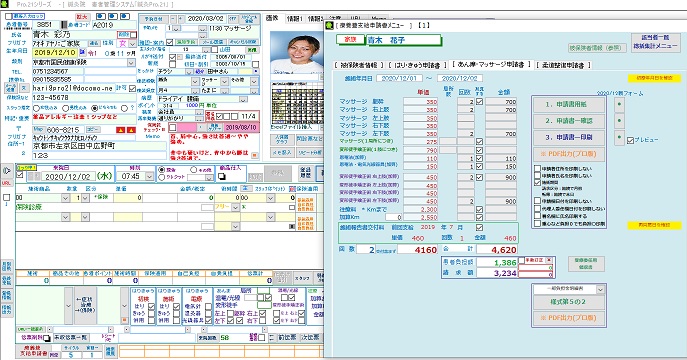Click the 様式第5の2 button
This screenshot has height=360, width=687.
568,302
